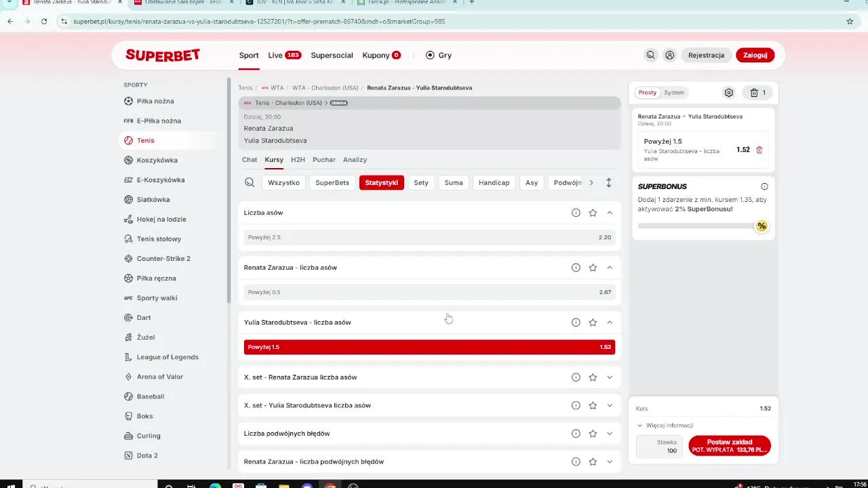Open the Chat tab

tap(250, 160)
